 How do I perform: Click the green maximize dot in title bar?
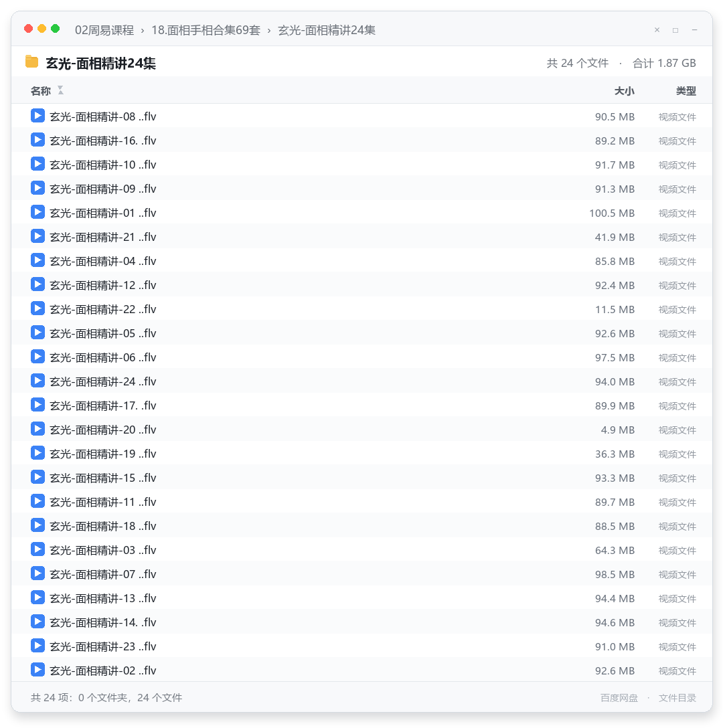(x=56, y=29)
